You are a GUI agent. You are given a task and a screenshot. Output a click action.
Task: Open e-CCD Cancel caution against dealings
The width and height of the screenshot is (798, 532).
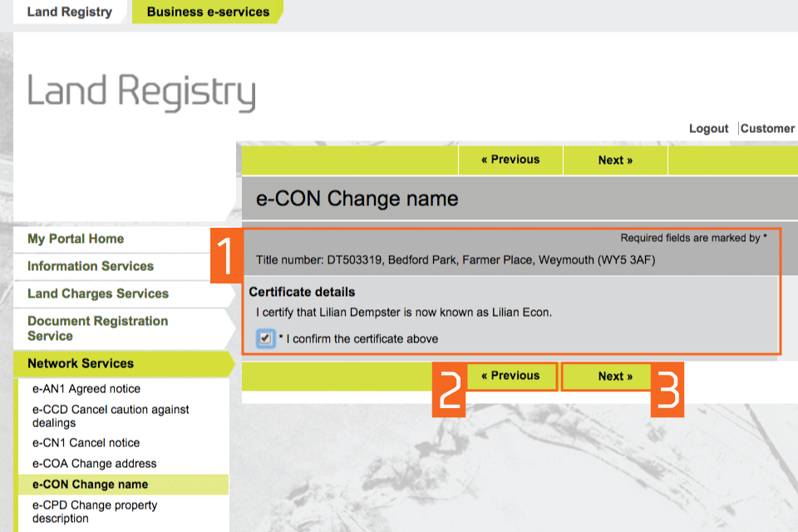click(111, 416)
